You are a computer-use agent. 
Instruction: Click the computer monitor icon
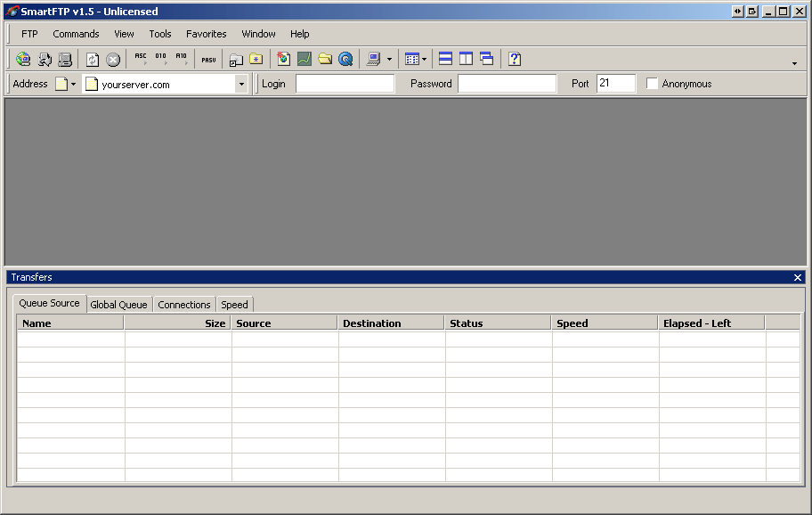point(373,59)
